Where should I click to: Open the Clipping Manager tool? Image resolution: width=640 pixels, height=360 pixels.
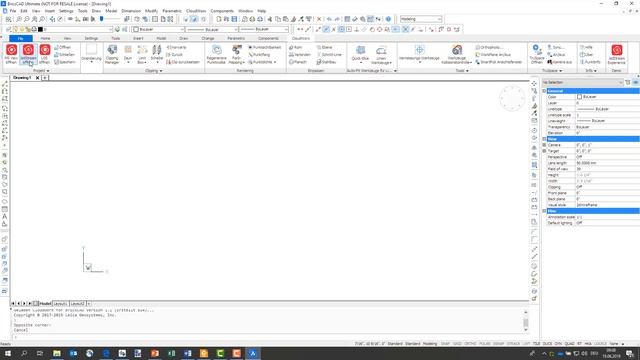112,54
